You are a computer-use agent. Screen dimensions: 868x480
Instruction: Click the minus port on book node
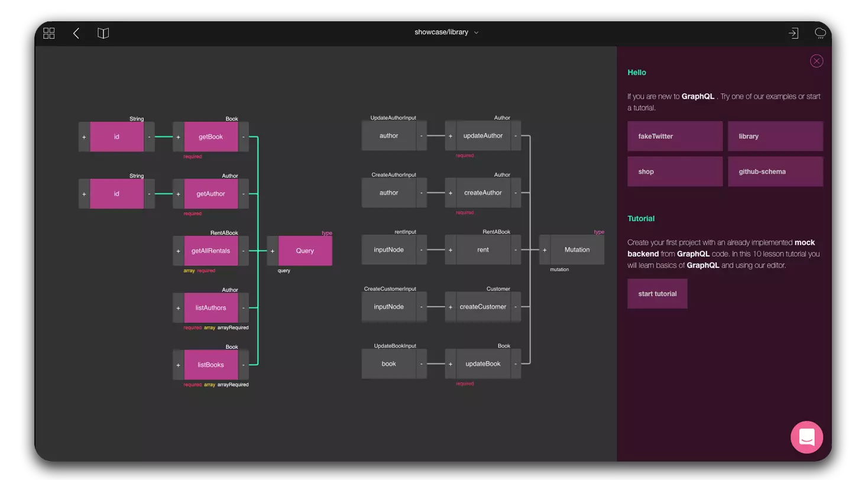422,364
